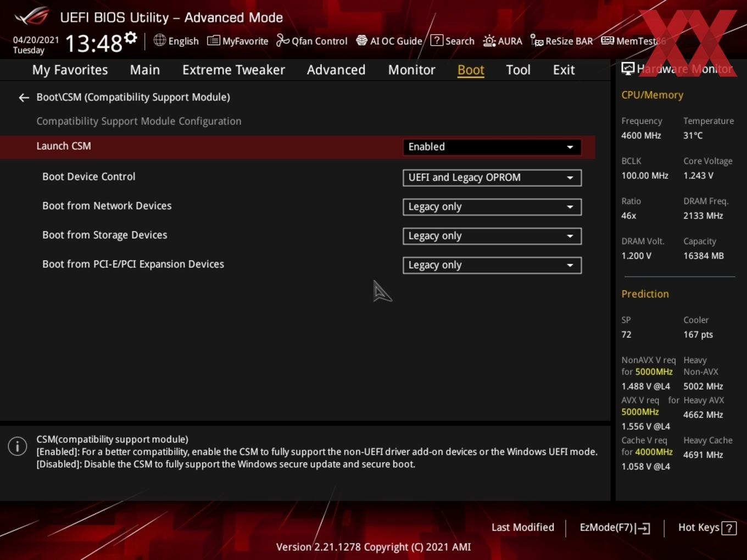Click the Prediction section heading
The width and height of the screenshot is (747, 560).
[645, 294]
